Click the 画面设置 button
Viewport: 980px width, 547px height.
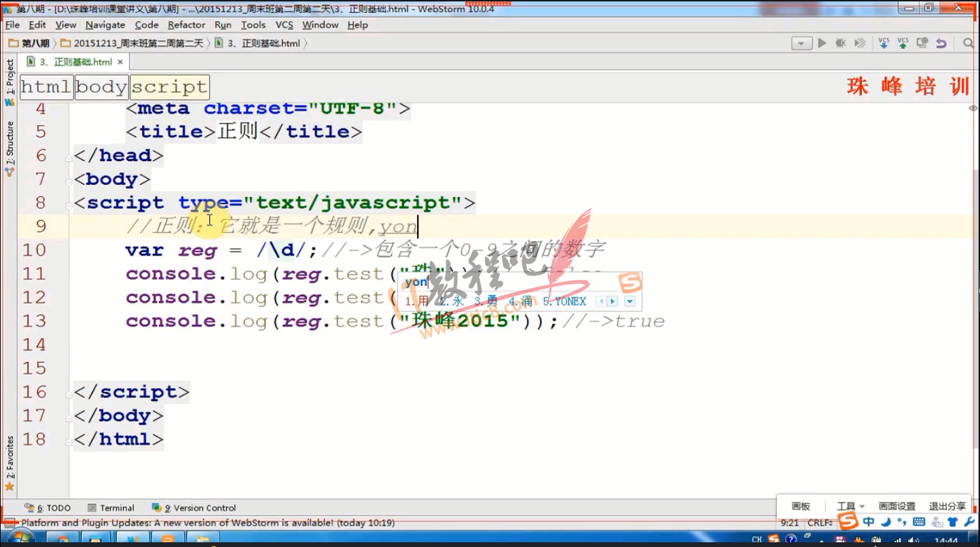(x=897, y=506)
